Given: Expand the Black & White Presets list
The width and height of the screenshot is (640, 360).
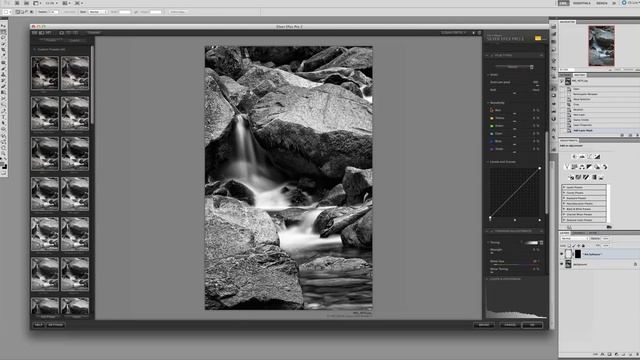Looking at the screenshot, I should (564, 209).
